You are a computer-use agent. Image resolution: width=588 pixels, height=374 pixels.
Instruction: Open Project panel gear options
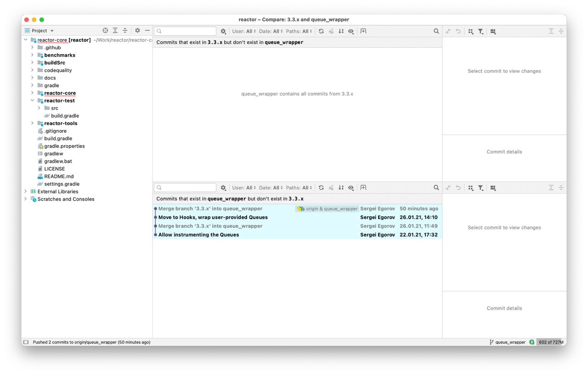click(137, 31)
